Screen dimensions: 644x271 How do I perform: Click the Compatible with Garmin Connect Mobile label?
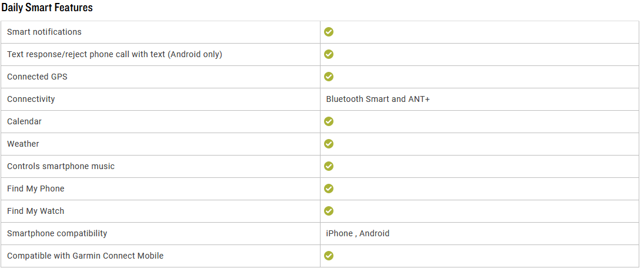point(85,256)
